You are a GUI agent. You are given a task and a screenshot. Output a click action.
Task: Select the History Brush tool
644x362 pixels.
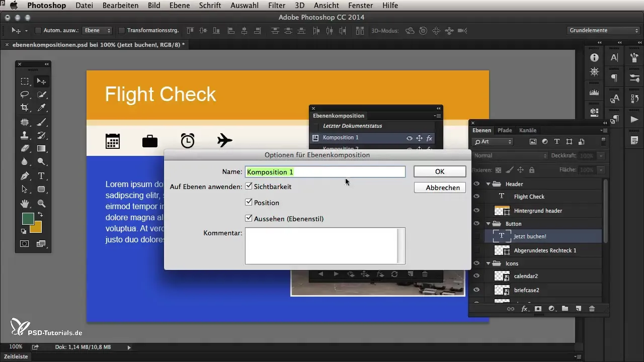[41, 135]
